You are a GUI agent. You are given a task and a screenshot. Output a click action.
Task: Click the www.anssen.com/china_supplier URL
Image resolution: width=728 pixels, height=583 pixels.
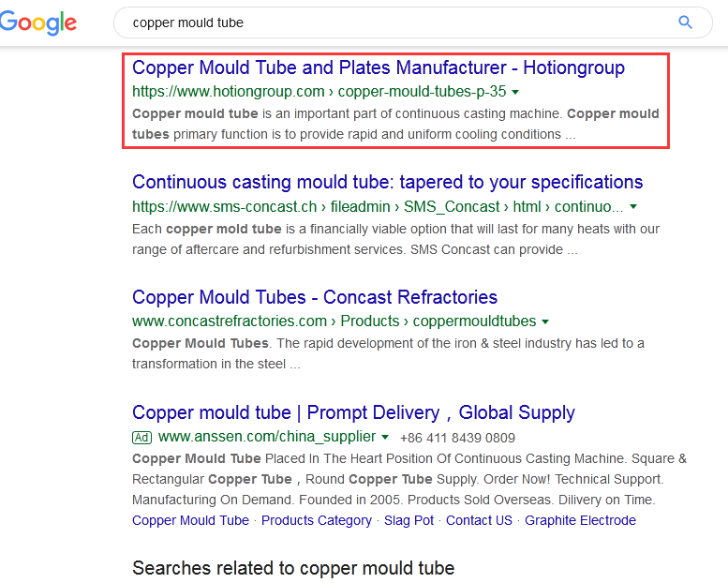[266, 437]
